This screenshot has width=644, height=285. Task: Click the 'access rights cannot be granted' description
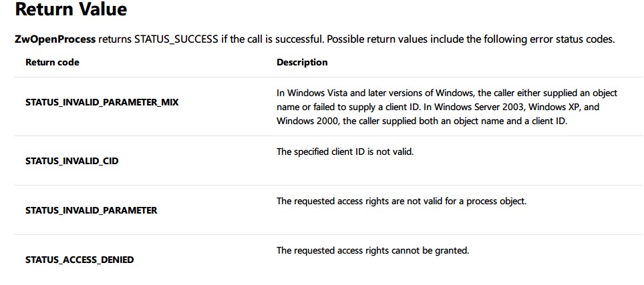coord(373,250)
